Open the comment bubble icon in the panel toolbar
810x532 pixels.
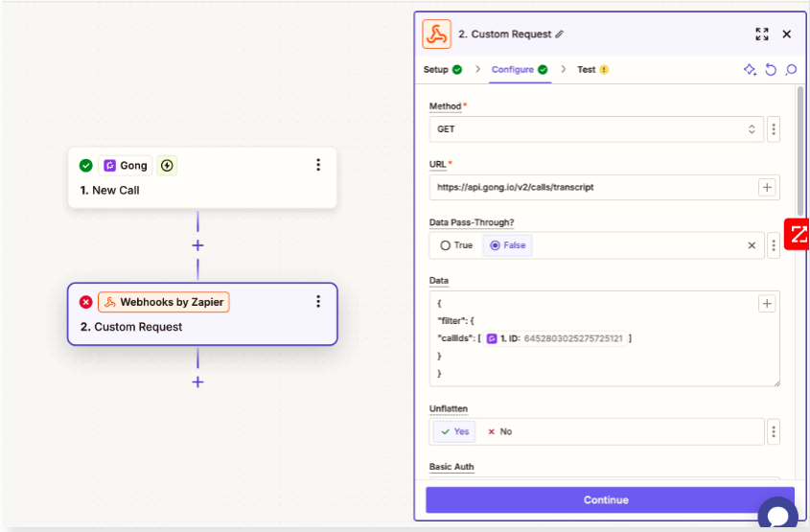click(x=791, y=70)
